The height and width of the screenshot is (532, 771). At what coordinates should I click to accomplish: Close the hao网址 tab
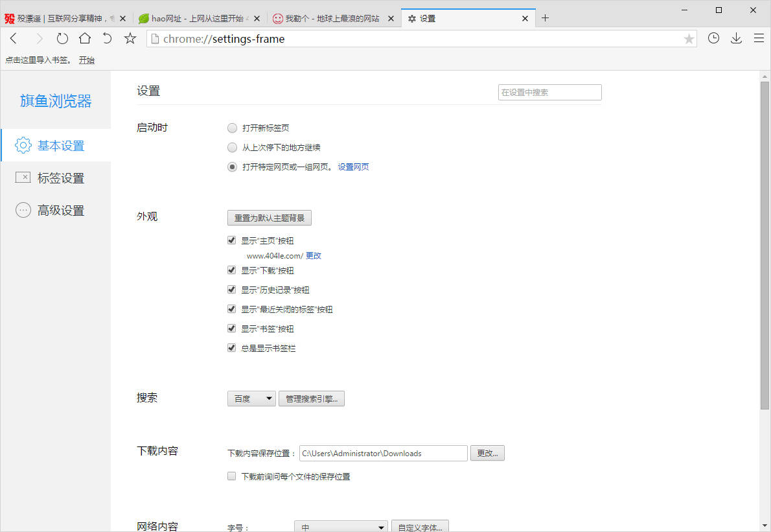tap(257, 19)
